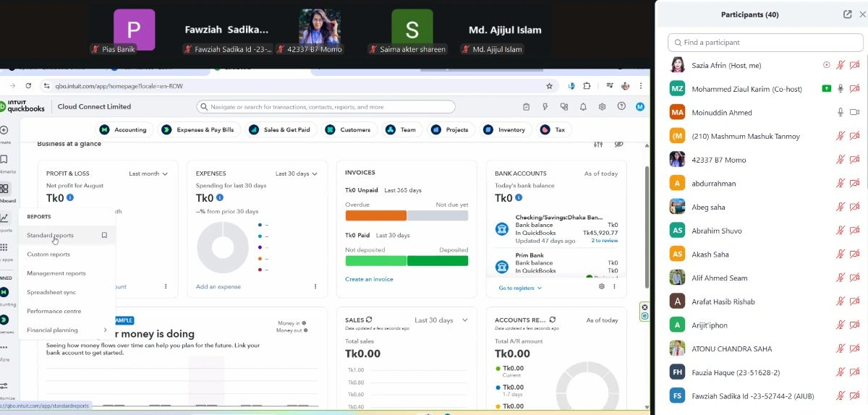This screenshot has height=415, width=868.
Task: Bookmark the current page with star icon
Action: 550,86
